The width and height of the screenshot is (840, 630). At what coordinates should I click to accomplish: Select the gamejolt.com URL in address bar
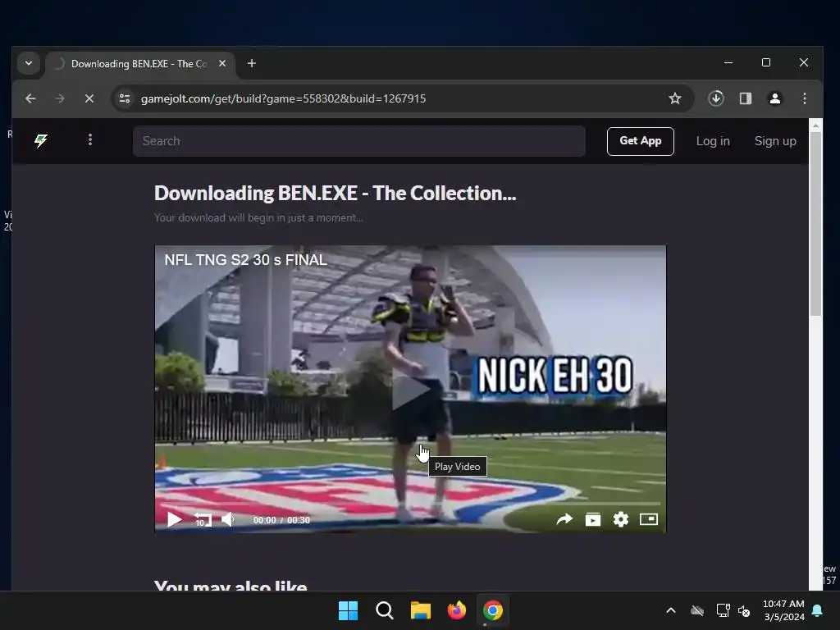283,98
